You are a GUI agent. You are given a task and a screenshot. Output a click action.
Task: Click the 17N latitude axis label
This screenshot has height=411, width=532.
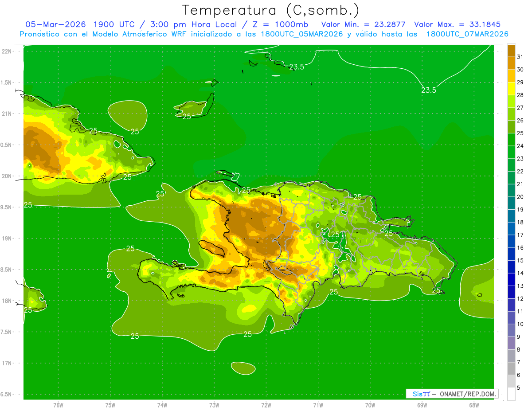[x=7, y=363]
